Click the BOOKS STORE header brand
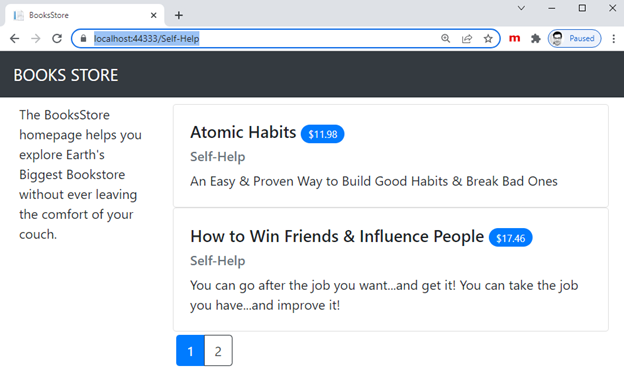The width and height of the screenshot is (624, 368). [x=66, y=75]
